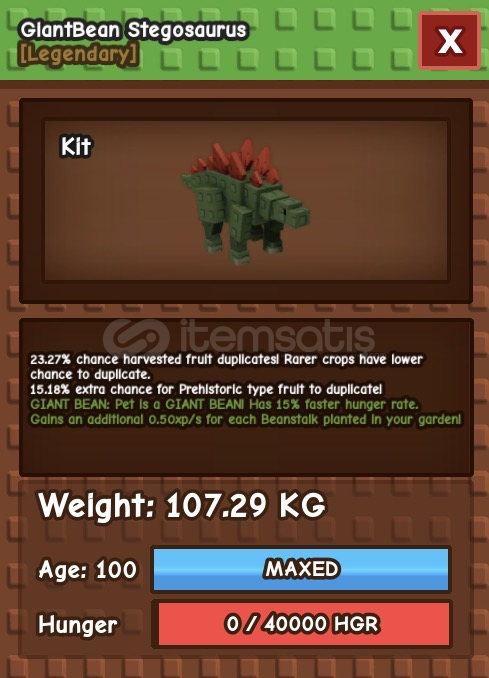Click the Hunger label
489x678 pixels.
pyautogui.click(x=77, y=625)
